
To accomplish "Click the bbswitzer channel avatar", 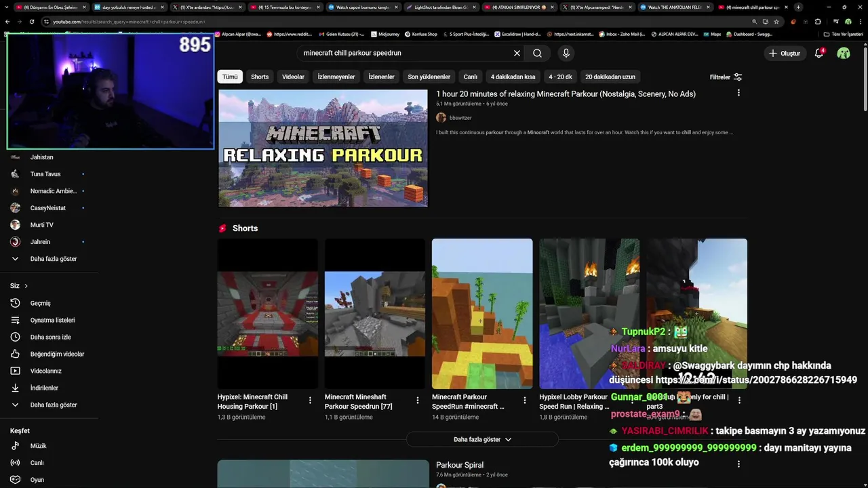I will tap(441, 118).
